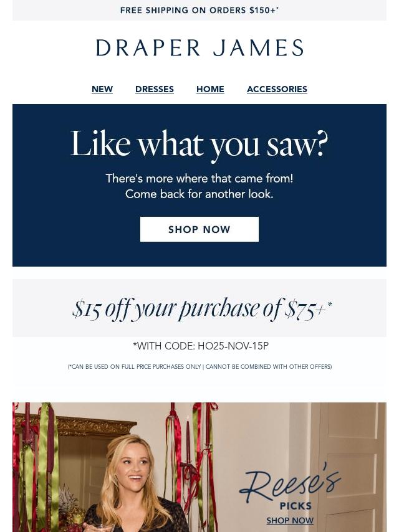The image size is (399, 532).
Task: Go to the NEW category
Action: point(102,89)
